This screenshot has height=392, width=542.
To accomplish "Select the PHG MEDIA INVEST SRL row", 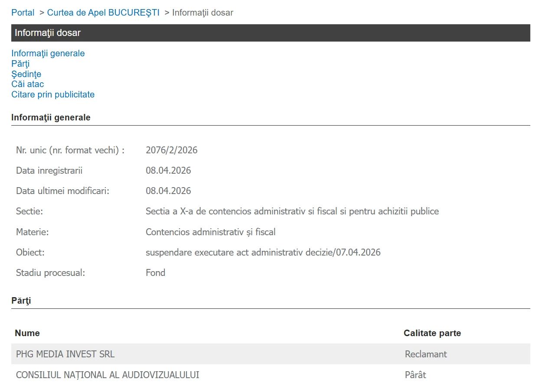I will click(x=65, y=354).
